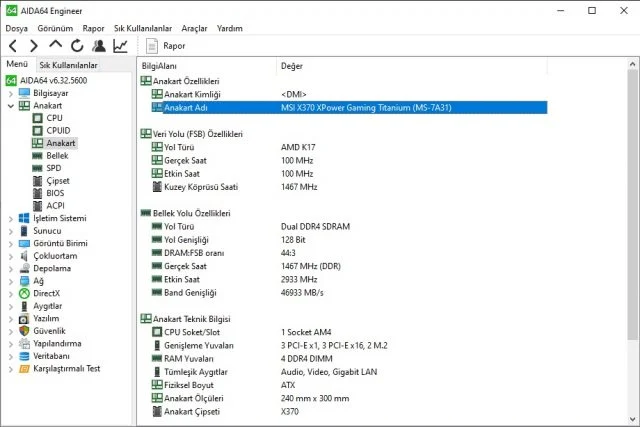
Task: Click the Karşılaştırmalı Test benchmark icon
Action: [x=24, y=369]
